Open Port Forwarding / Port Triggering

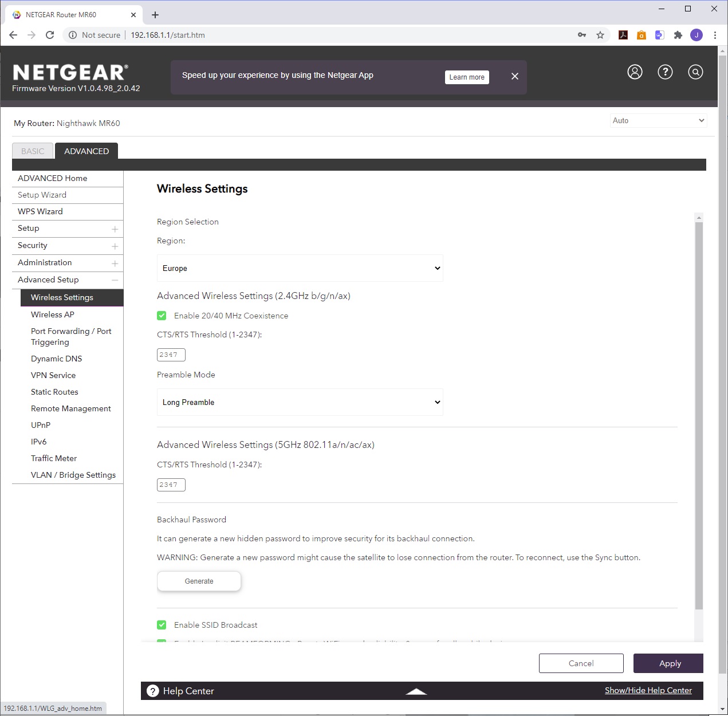71,337
